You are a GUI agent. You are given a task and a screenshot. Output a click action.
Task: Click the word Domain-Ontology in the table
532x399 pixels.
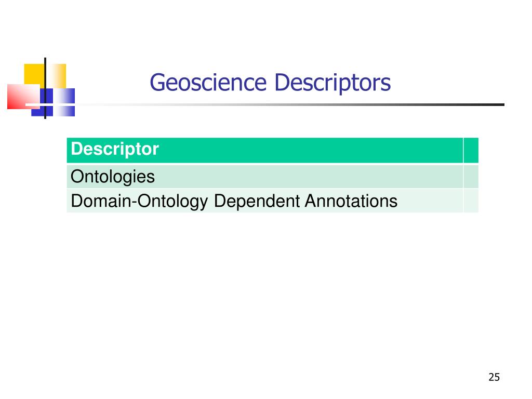(139, 202)
